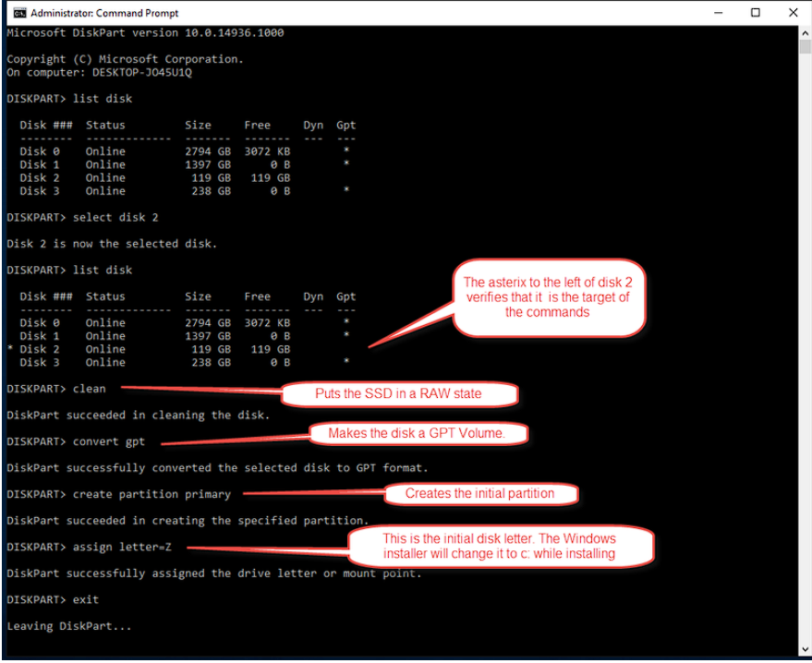Click the 'clean' command line
The height and width of the screenshot is (663, 812).
coord(56,389)
